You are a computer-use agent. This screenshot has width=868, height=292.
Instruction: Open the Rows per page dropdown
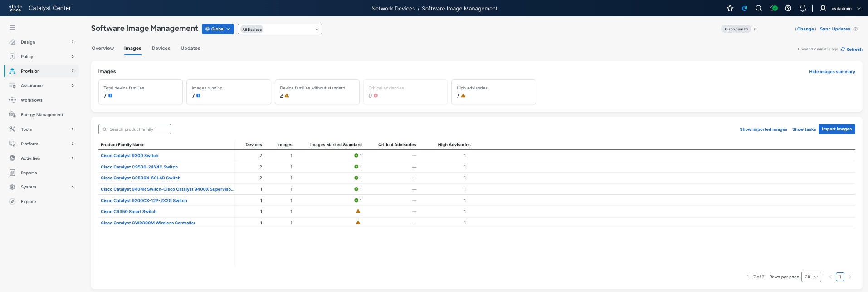pyautogui.click(x=811, y=277)
